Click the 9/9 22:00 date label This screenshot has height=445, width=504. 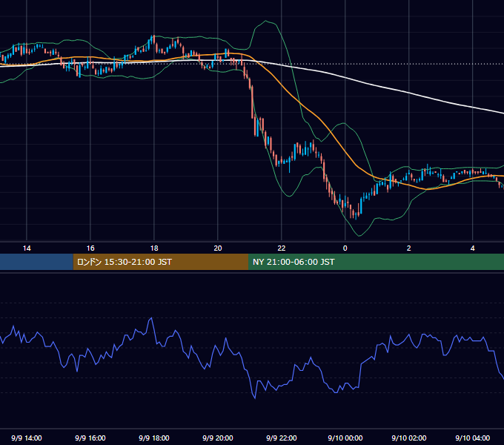click(281, 438)
